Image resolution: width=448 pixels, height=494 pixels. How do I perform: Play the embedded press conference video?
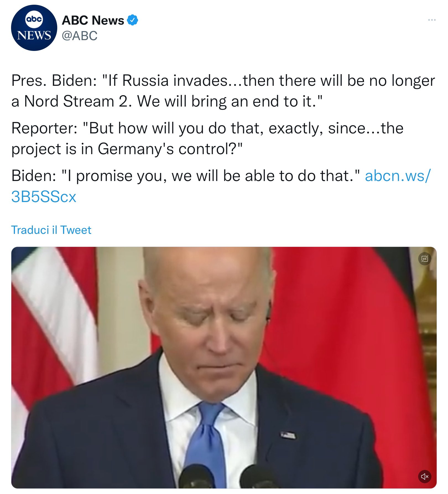224,368
